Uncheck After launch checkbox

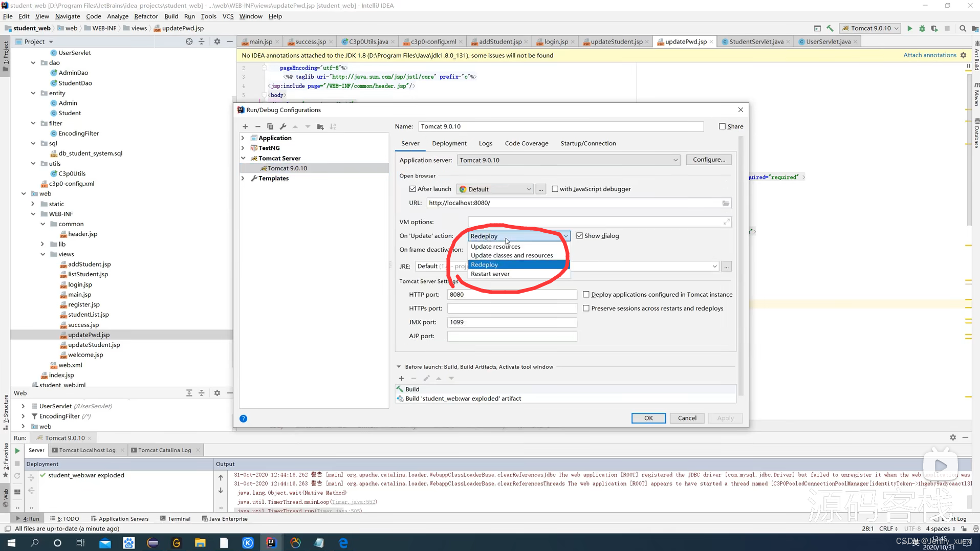click(x=412, y=189)
